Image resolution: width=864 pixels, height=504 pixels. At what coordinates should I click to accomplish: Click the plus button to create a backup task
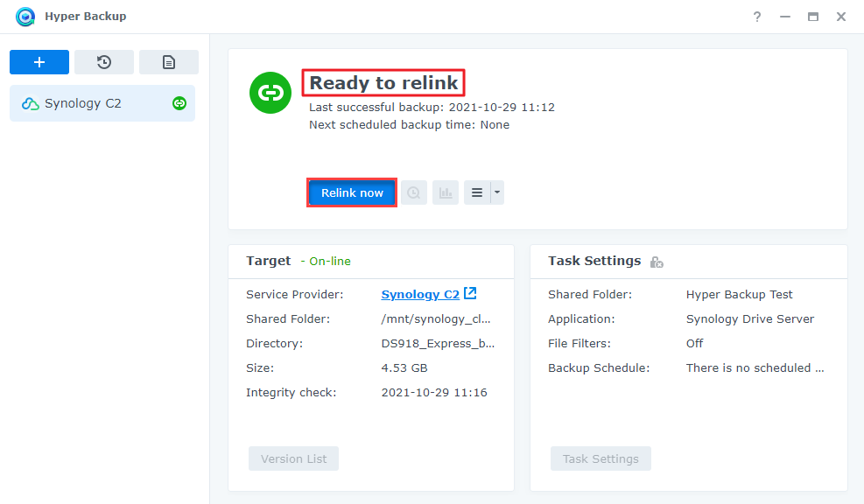coord(39,62)
